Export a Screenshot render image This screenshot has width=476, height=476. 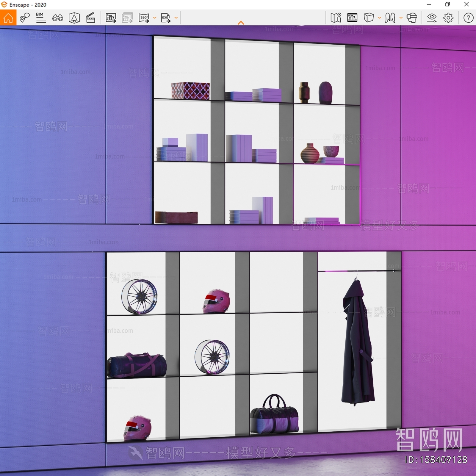[111, 18]
